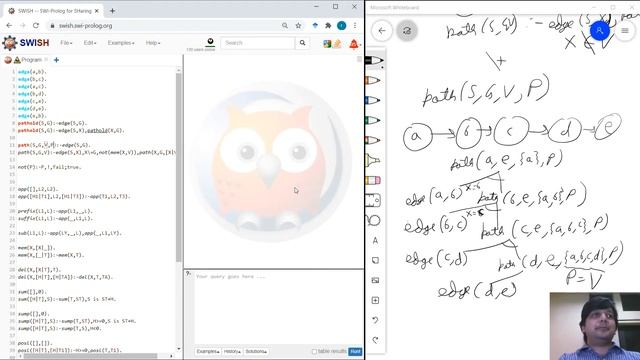Select the yellow highlighter tool in Whiteboard

(373, 160)
